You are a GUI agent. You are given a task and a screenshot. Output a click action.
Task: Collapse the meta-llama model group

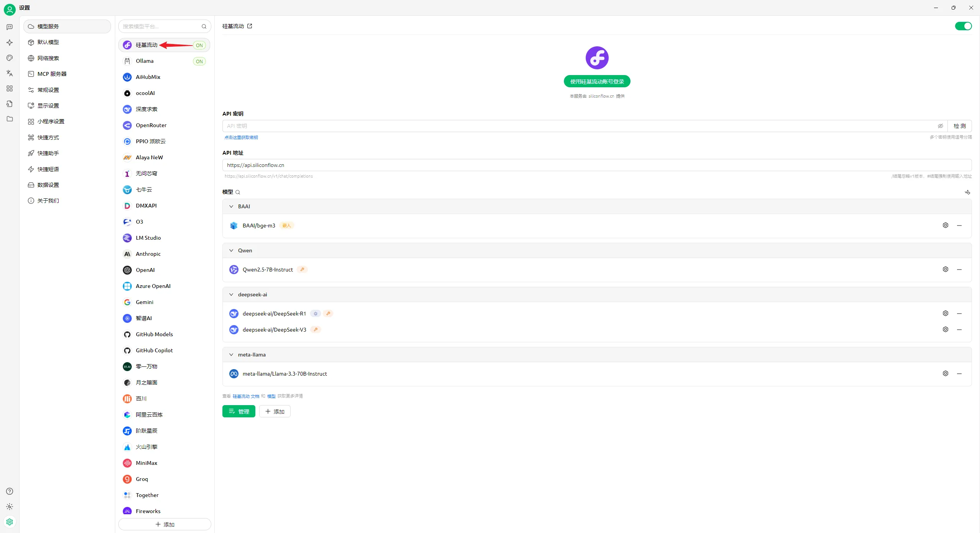pos(231,355)
